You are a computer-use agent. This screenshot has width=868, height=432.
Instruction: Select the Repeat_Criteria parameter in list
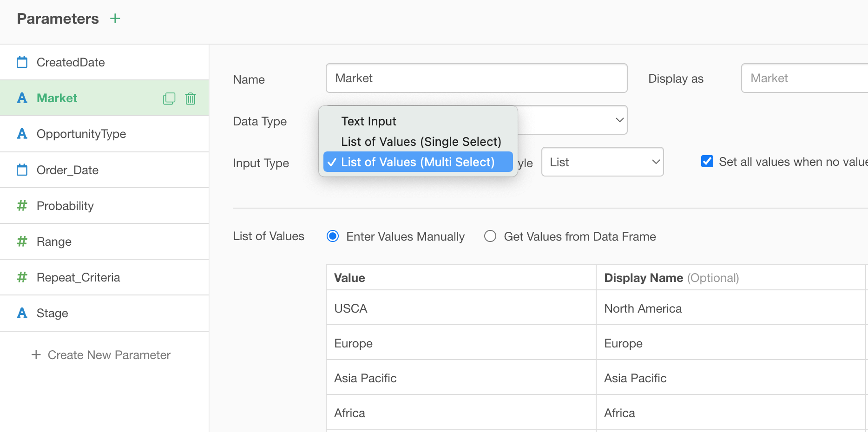pos(78,277)
